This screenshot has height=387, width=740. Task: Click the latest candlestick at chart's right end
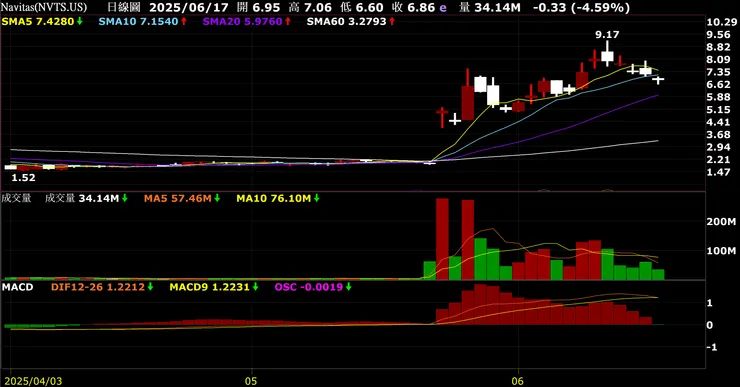coord(658,79)
